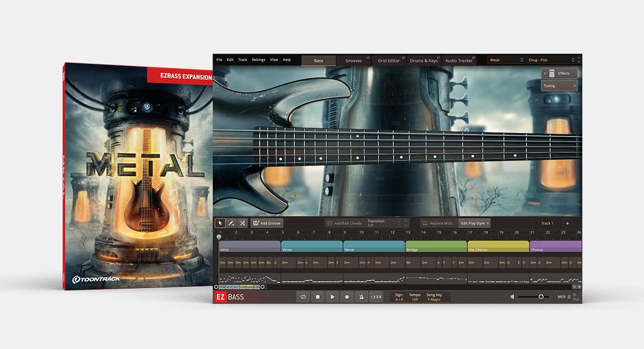Select the Track 1 tab
This screenshot has width=644, height=349.
(547, 223)
